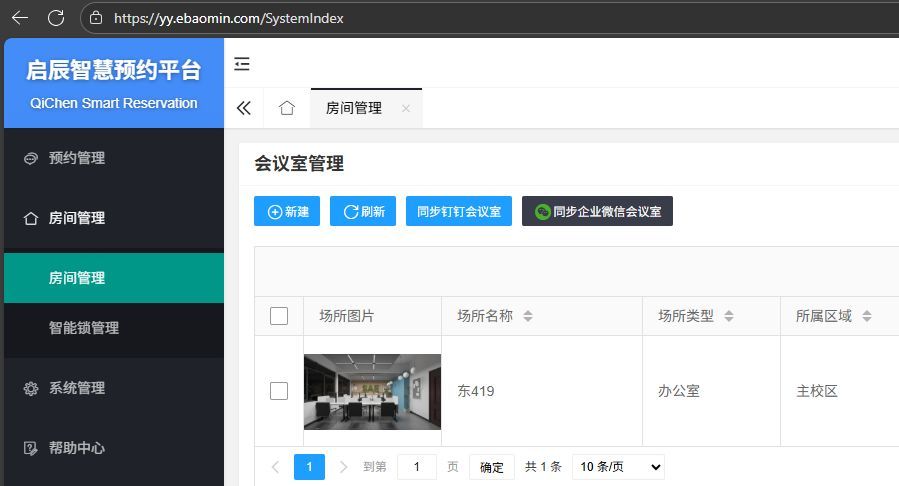Expand the 系统管理 sidebar menu
This screenshot has width=899, height=486.
114,388
